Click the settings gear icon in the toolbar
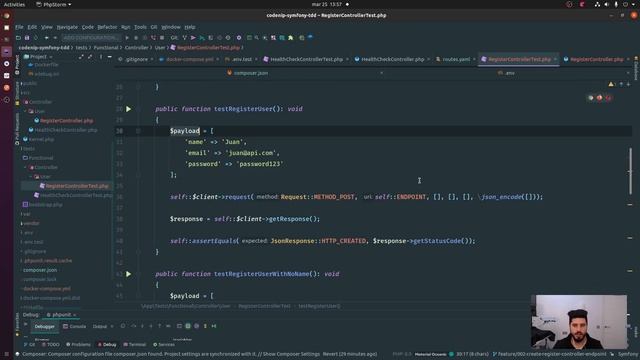The height and width of the screenshot is (360, 640). 239,38
